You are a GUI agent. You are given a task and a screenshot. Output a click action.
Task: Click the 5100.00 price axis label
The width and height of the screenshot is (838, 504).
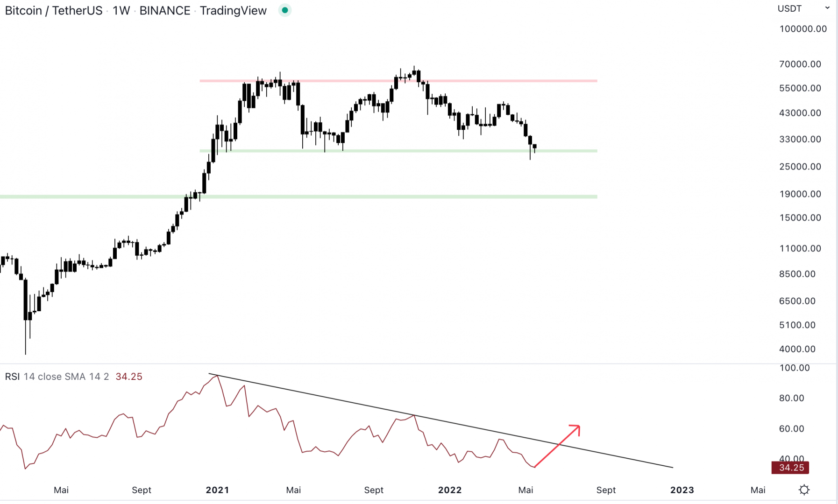(797, 325)
